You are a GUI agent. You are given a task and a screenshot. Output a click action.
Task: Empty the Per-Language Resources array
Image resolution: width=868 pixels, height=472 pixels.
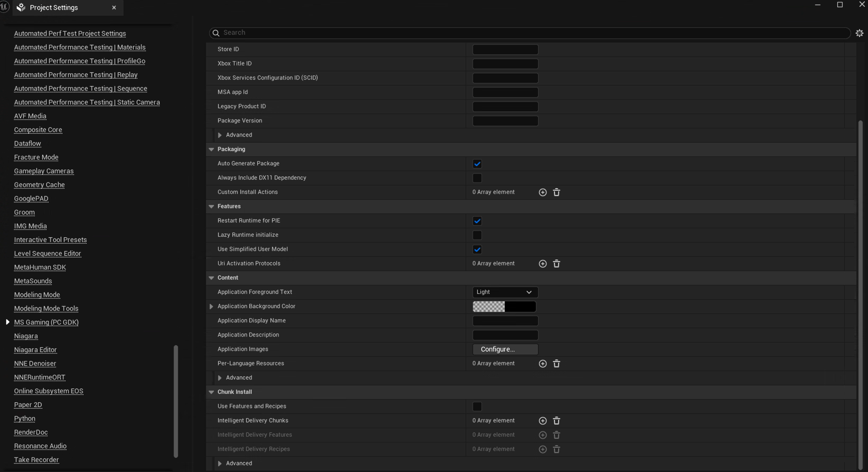pos(556,364)
